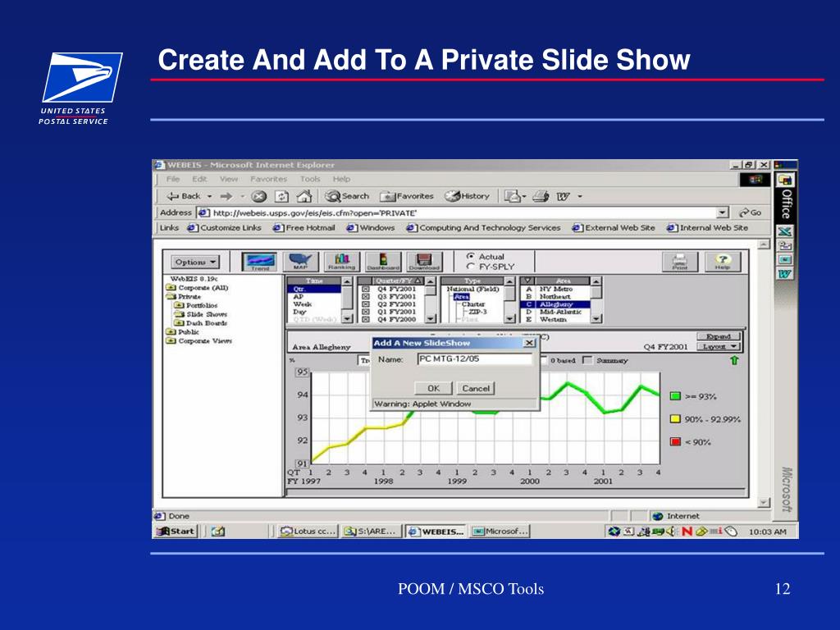Select the Actual radio button
This screenshot has width=840, height=630.
pyautogui.click(x=470, y=257)
